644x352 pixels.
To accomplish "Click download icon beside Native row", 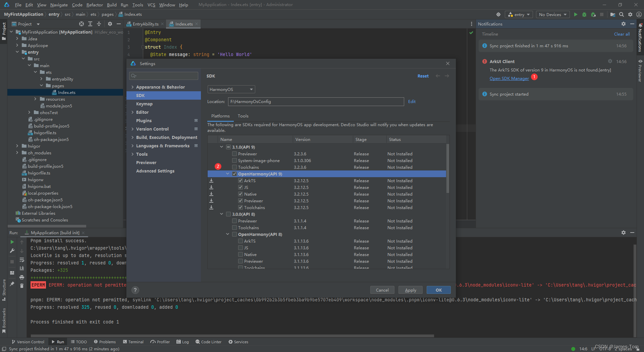I will [x=211, y=194].
